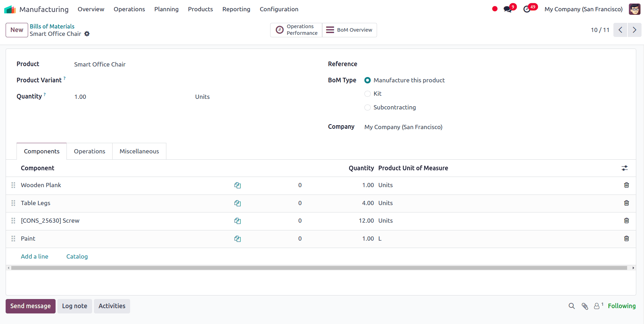Click the Manufacturing app logo

point(10,9)
